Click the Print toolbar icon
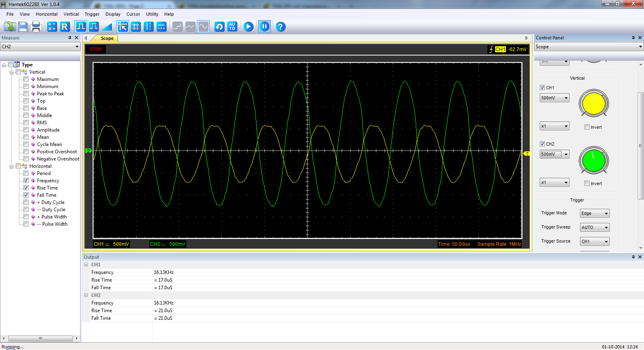Image resolution: width=644 pixels, height=350 pixels. tap(36, 27)
